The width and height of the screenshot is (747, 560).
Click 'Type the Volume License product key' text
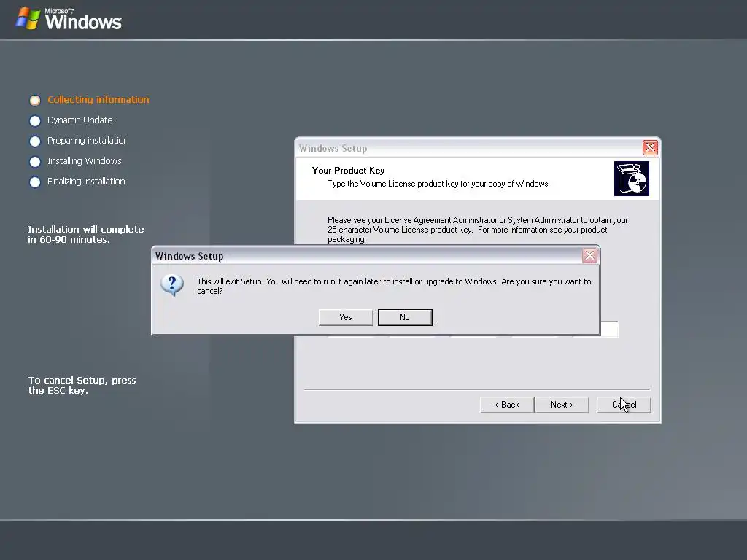coord(438,184)
